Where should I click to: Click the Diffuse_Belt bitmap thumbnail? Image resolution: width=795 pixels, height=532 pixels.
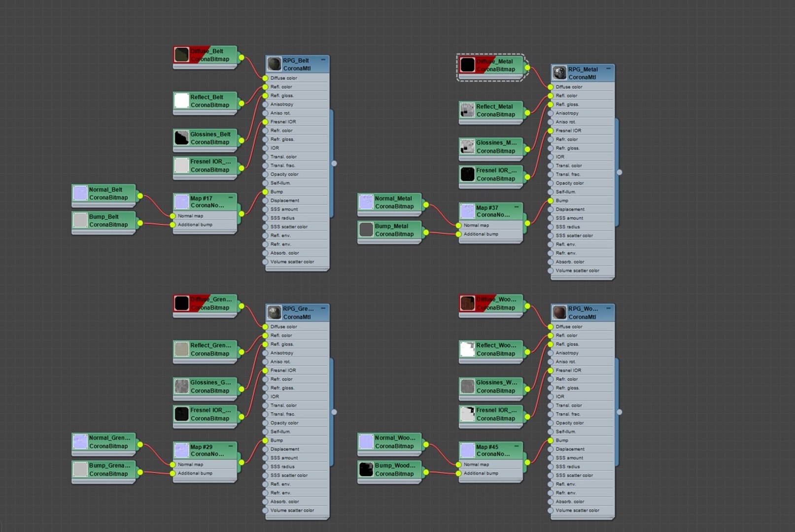[x=182, y=55]
